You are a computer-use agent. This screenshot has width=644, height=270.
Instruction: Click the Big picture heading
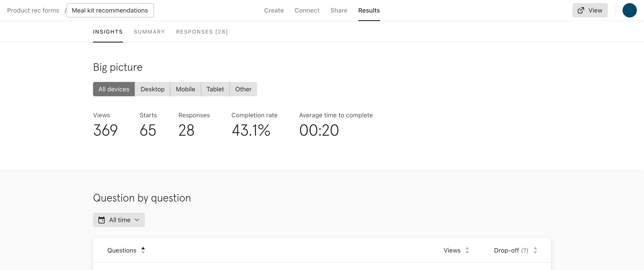click(x=118, y=67)
